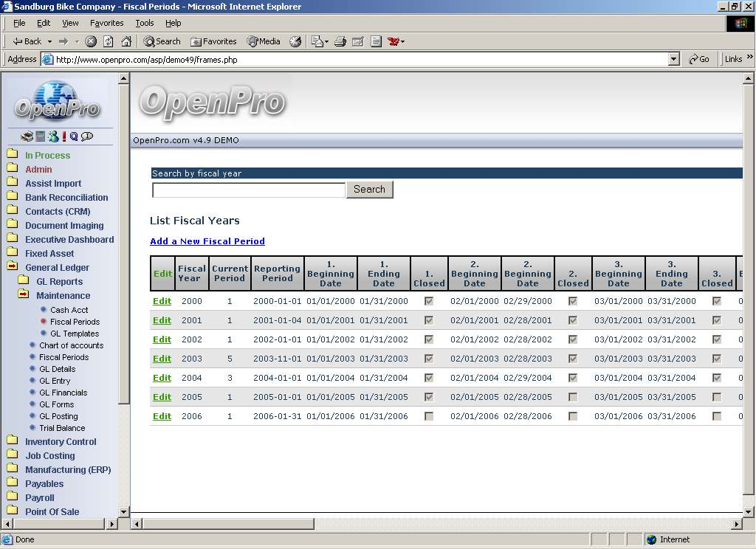Click the browser Stop button icon
The image size is (756, 549).
pos(91,41)
